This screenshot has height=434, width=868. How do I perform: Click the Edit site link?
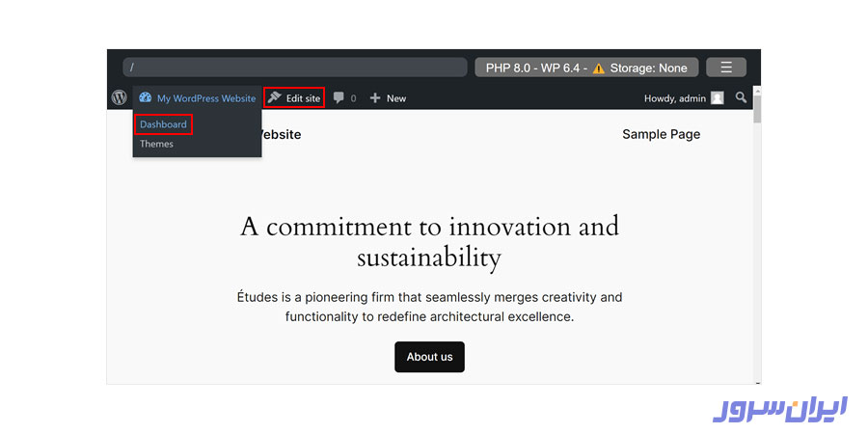294,98
